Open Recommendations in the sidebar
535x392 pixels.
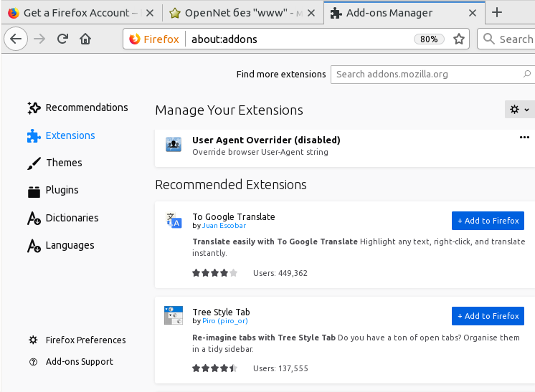tap(77, 107)
